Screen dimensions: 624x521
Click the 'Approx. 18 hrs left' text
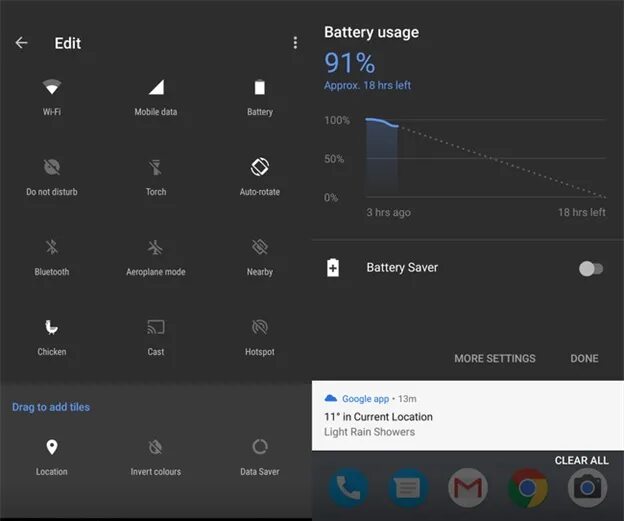(367, 86)
